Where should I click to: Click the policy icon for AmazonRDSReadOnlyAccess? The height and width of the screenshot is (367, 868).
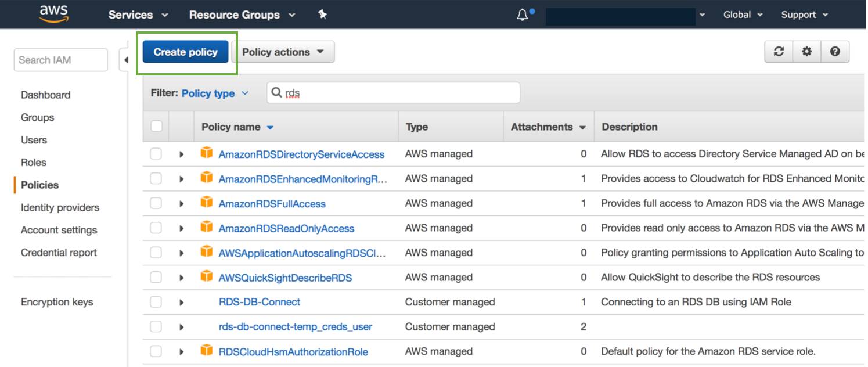[206, 228]
